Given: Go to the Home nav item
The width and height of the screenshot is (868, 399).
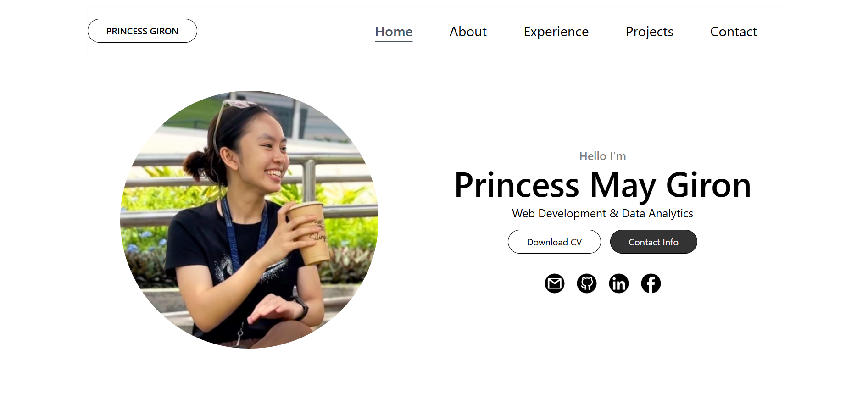Looking at the screenshot, I should click(394, 32).
